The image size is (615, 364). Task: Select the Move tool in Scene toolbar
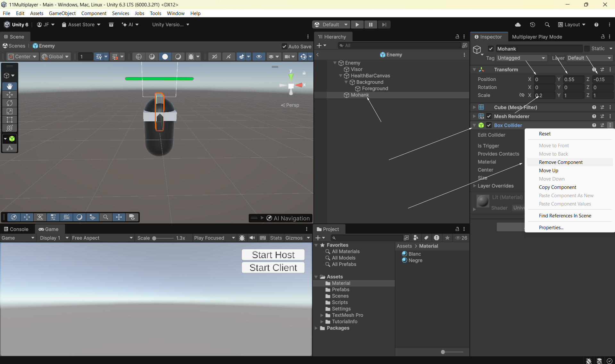[10, 95]
